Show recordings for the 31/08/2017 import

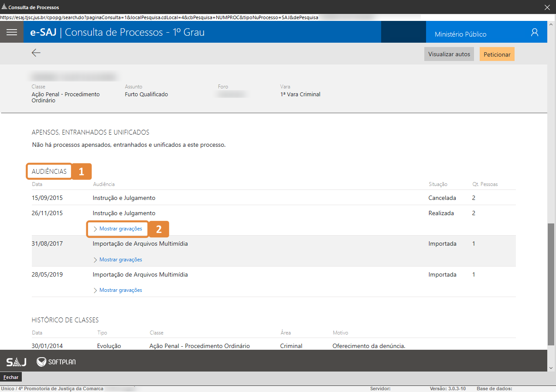(x=120, y=260)
